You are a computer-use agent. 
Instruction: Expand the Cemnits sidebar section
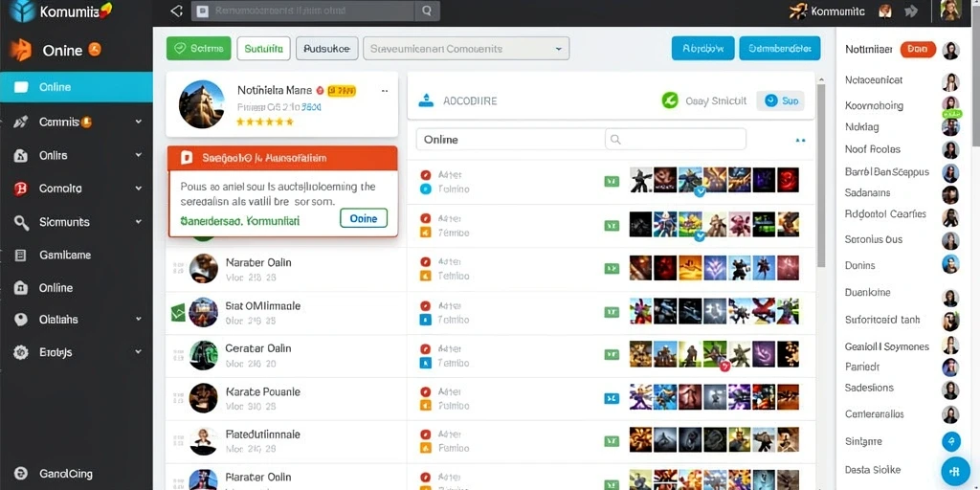tap(138, 122)
